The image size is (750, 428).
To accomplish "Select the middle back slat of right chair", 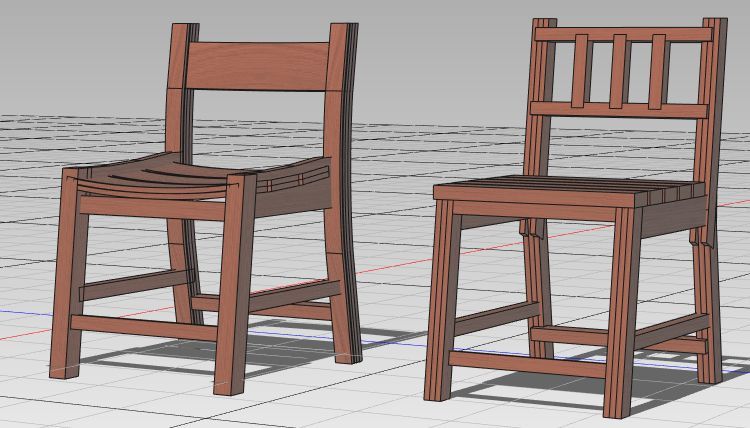I will pos(618,70).
